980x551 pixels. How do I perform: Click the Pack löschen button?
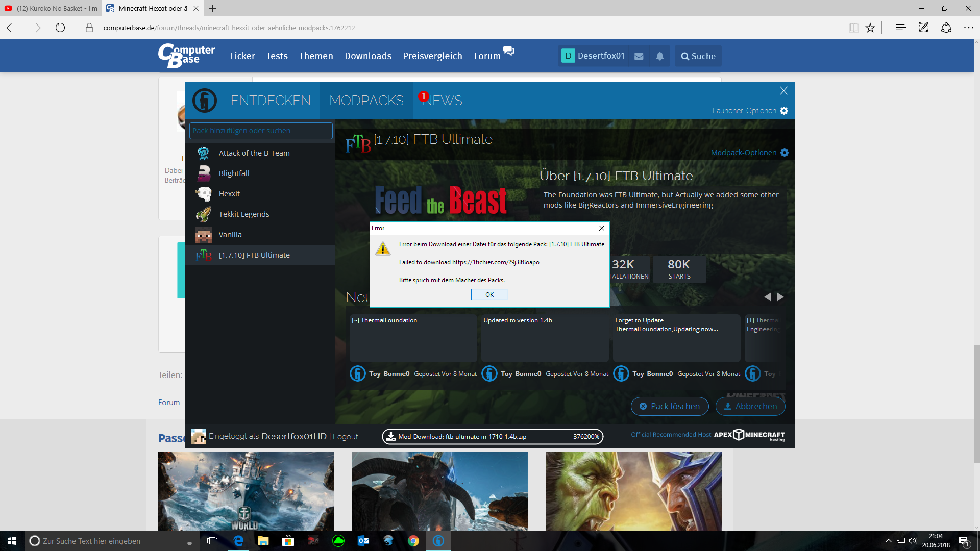pos(670,406)
